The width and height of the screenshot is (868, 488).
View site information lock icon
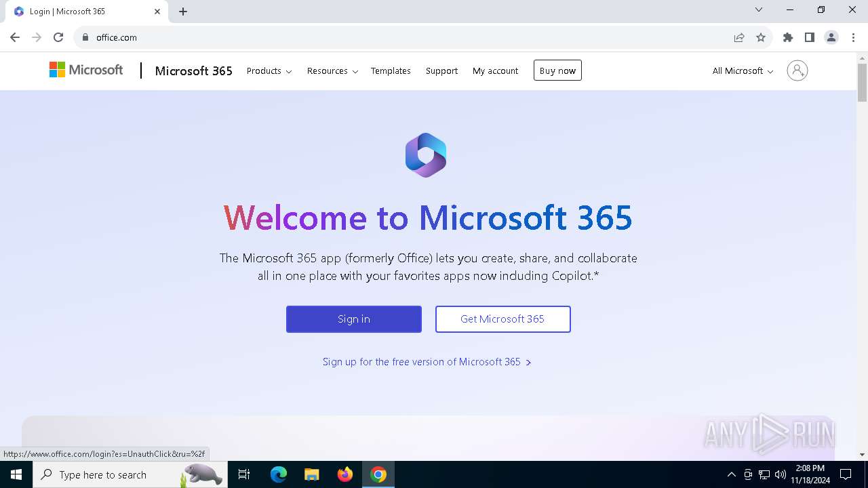[x=85, y=37]
